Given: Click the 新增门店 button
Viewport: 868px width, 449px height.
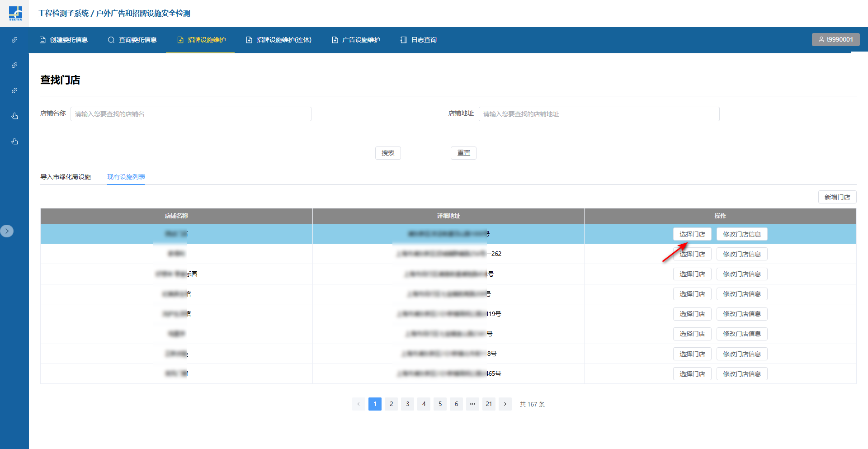Looking at the screenshot, I should [x=837, y=197].
